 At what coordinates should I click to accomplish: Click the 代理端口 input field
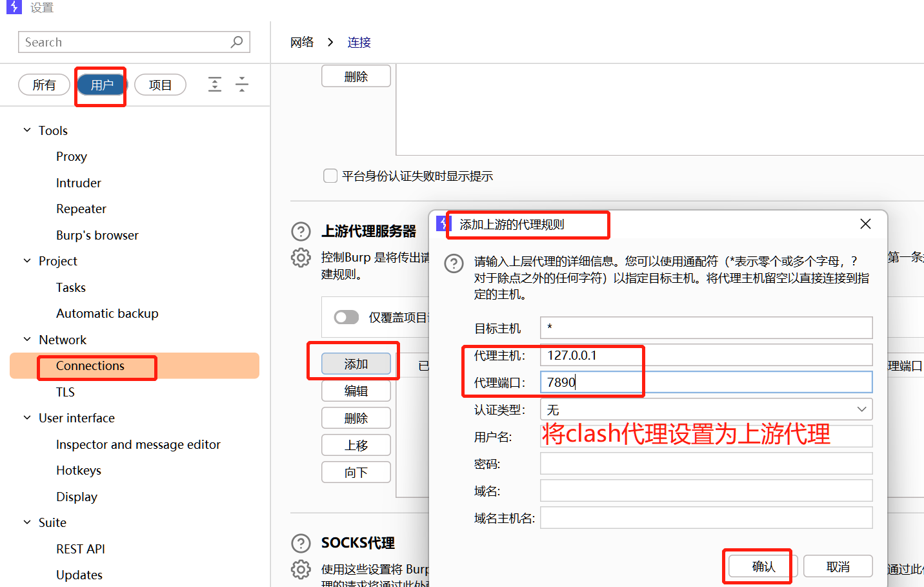706,382
